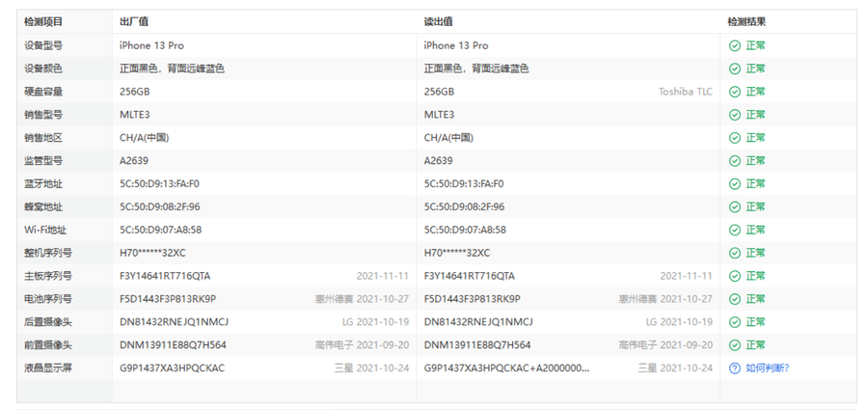Image resolution: width=868 pixels, height=410 pixels.
Task: Click the green check icon in 后置摄像头 row
Action: (735, 322)
